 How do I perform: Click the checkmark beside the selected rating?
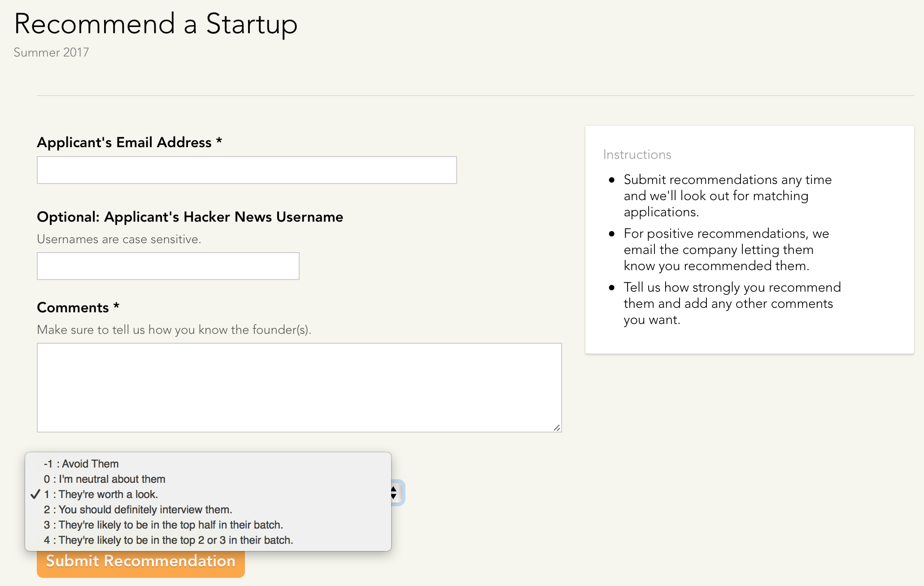(x=35, y=494)
